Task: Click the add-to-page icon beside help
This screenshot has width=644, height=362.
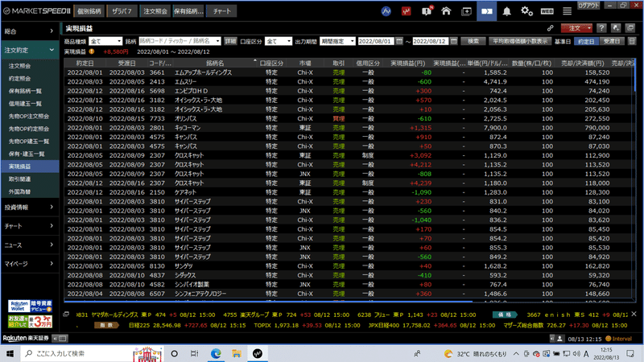Action: point(616,28)
